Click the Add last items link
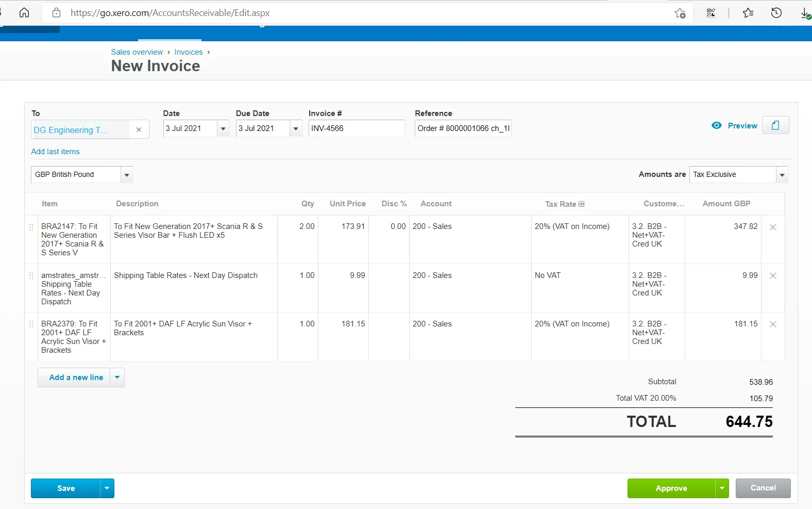Viewport: 812px width, 509px height. [x=55, y=152]
